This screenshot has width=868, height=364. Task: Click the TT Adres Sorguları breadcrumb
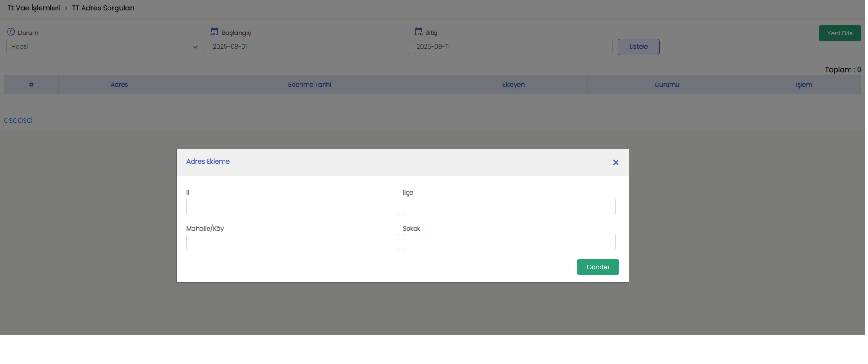(x=103, y=8)
